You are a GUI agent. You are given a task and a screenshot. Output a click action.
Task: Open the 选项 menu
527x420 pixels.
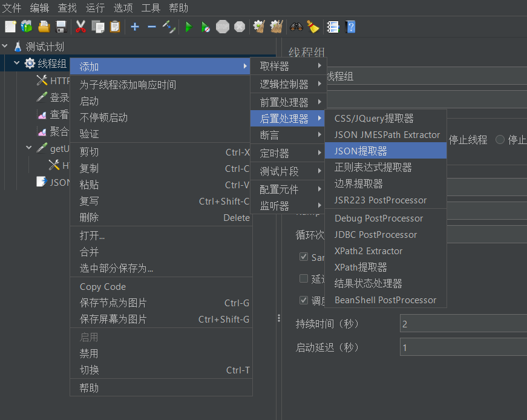(x=123, y=8)
